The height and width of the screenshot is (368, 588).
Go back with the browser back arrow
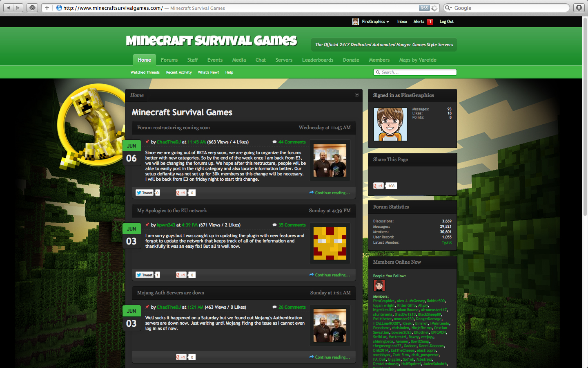coord(8,8)
